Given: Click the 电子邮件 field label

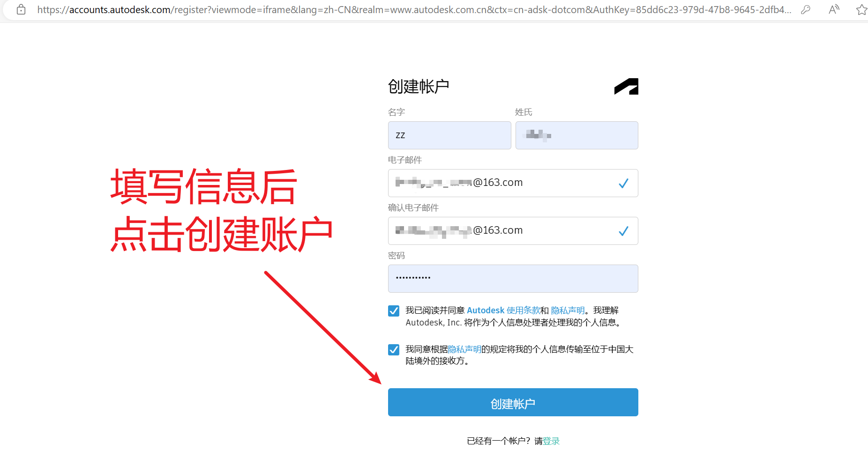Looking at the screenshot, I should (x=405, y=160).
